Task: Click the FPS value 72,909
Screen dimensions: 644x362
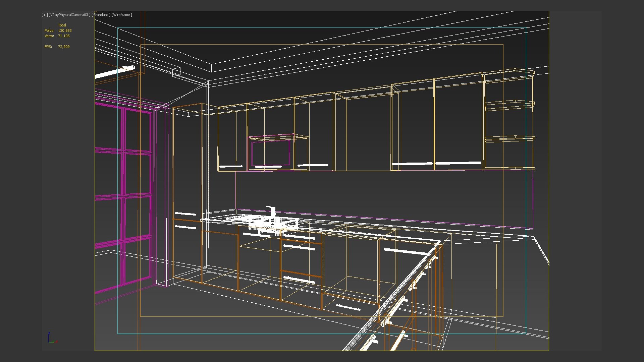Action: pyautogui.click(x=64, y=47)
